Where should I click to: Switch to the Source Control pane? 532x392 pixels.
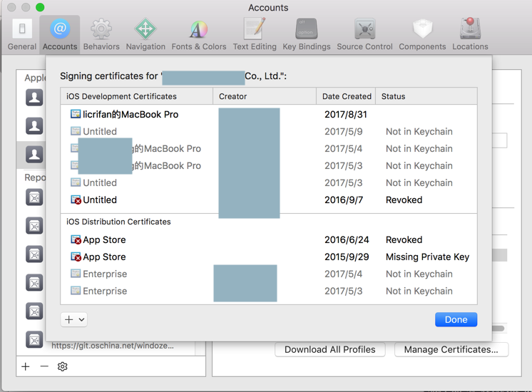(364, 34)
